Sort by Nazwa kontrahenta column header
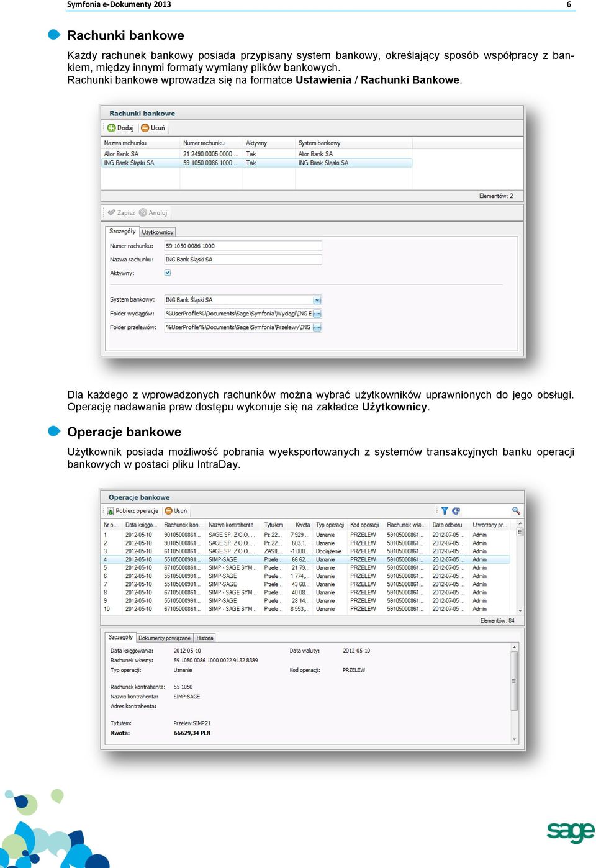This screenshot has width=596, height=868. (x=233, y=525)
